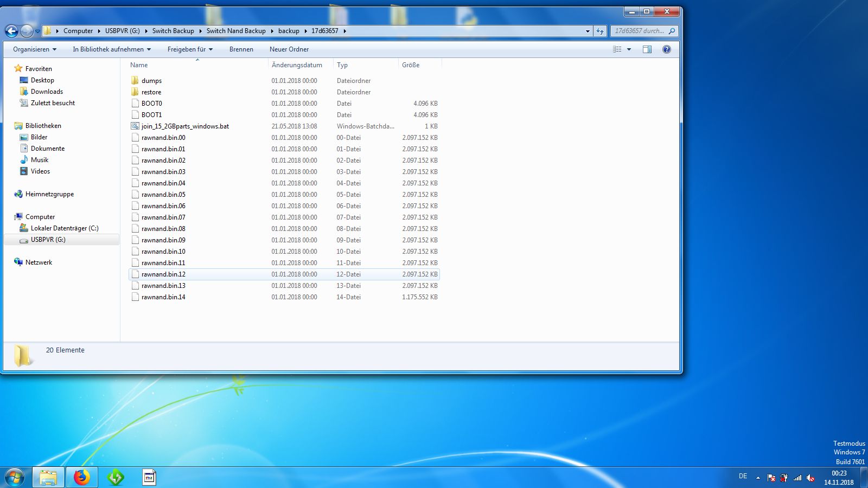This screenshot has height=488, width=868.
Task: Select Switch Backup in the breadcrumb
Action: (x=173, y=31)
